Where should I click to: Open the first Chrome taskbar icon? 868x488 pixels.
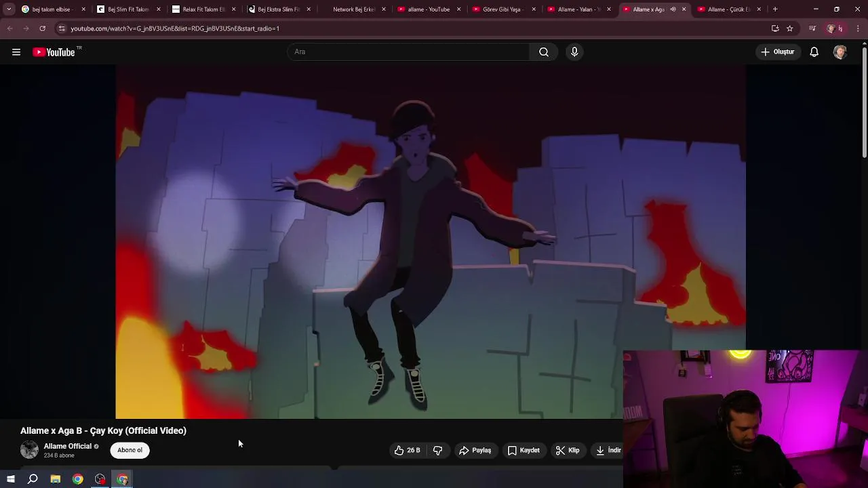78,479
